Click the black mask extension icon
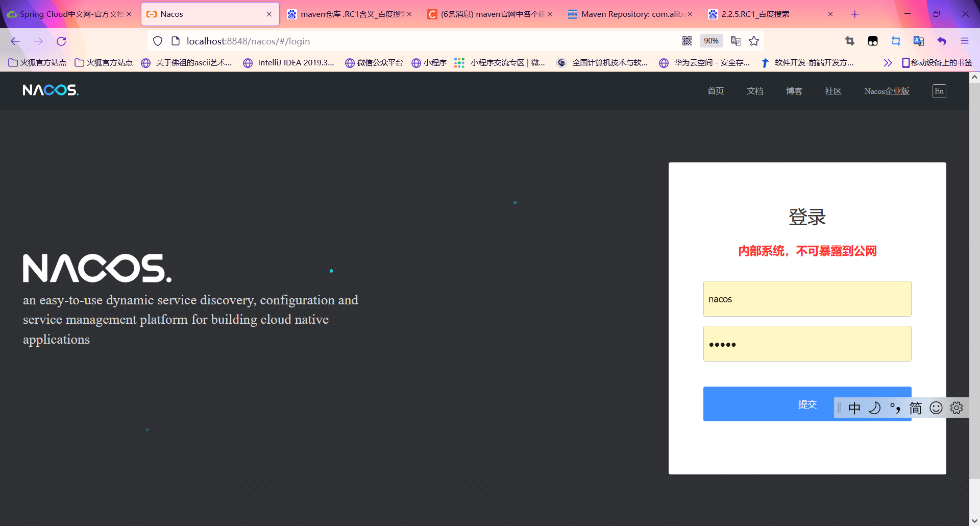 pos(873,41)
